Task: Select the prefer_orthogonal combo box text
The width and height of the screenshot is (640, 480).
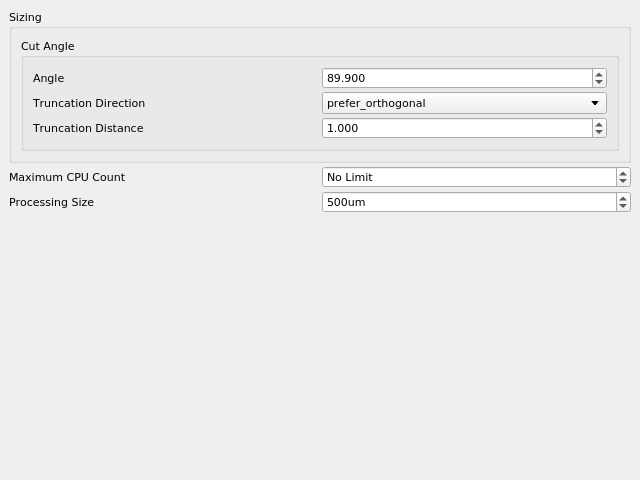Action: (x=376, y=103)
